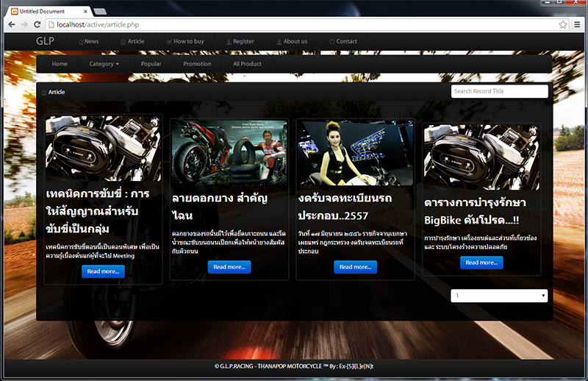Click the shopping cart icon beside How to buy

click(x=169, y=42)
